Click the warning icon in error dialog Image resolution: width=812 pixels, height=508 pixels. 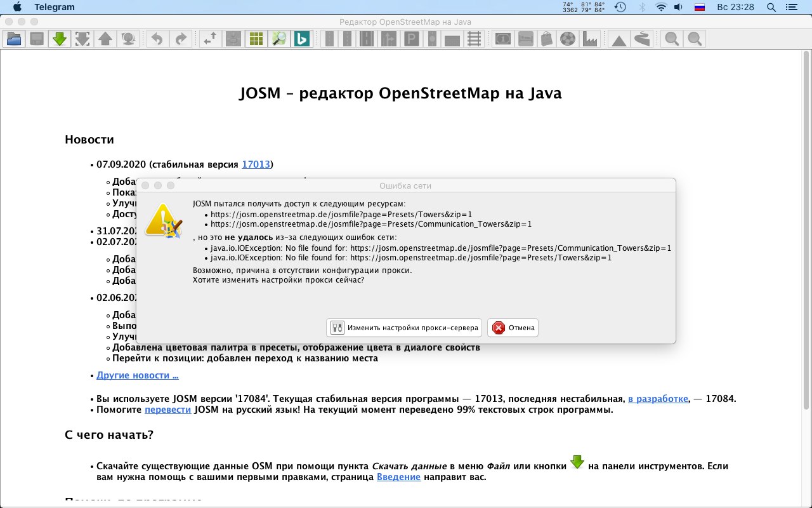click(164, 220)
